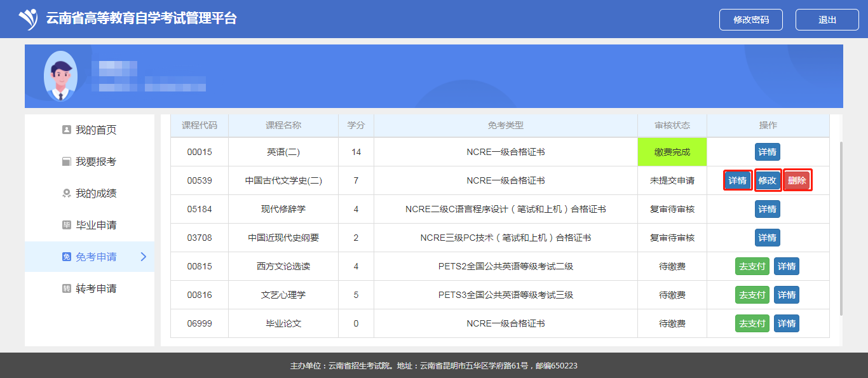Pay for 西方文论选读 via 去支付

pyautogui.click(x=752, y=266)
